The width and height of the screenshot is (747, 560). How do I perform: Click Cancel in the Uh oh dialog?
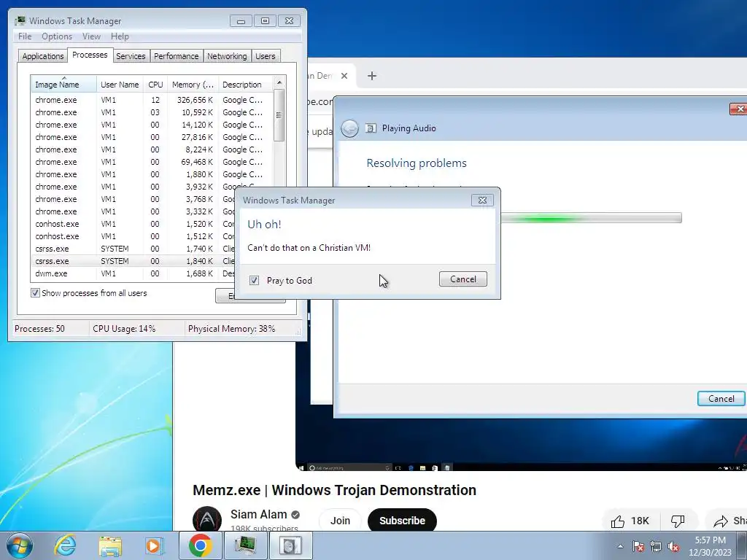pos(463,279)
